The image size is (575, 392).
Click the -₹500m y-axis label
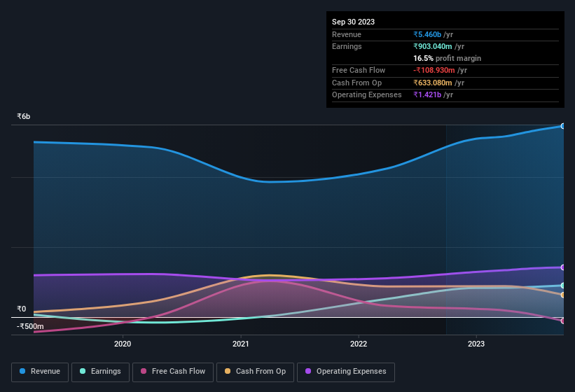30,326
